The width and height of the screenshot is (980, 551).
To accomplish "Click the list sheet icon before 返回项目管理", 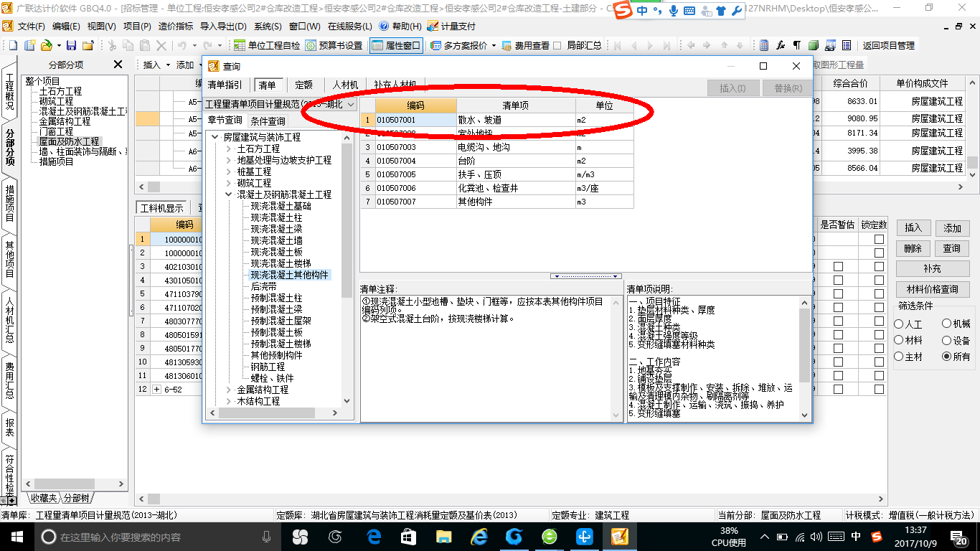I will pos(847,45).
